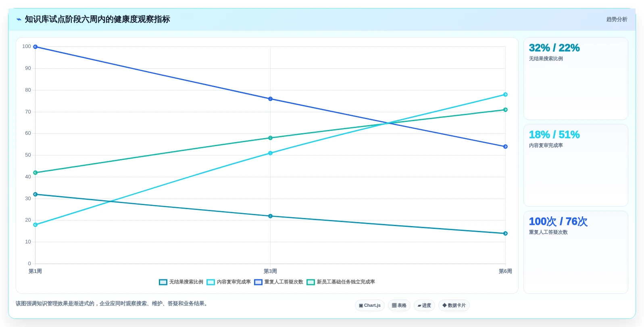This screenshot has height=327, width=644.
Task: Click the 重复人工答疑次数 card caption
Action: (x=548, y=233)
